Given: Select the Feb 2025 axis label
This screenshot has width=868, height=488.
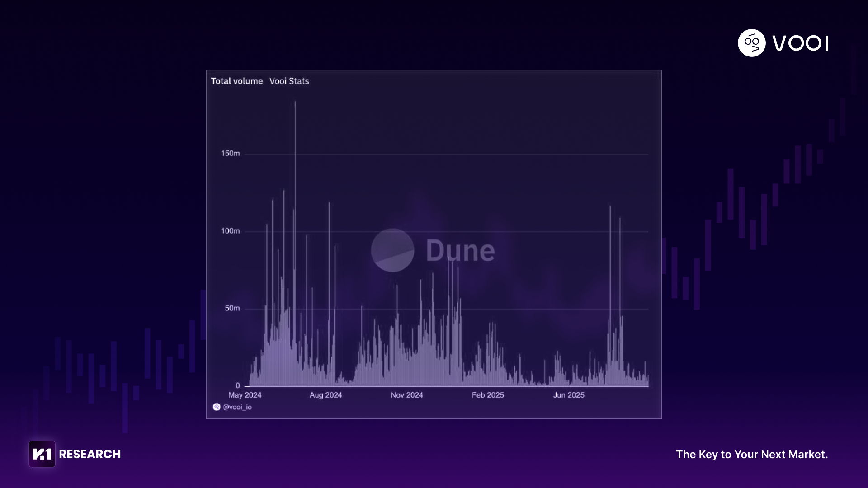Looking at the screenshot, I should pos(487,395).
